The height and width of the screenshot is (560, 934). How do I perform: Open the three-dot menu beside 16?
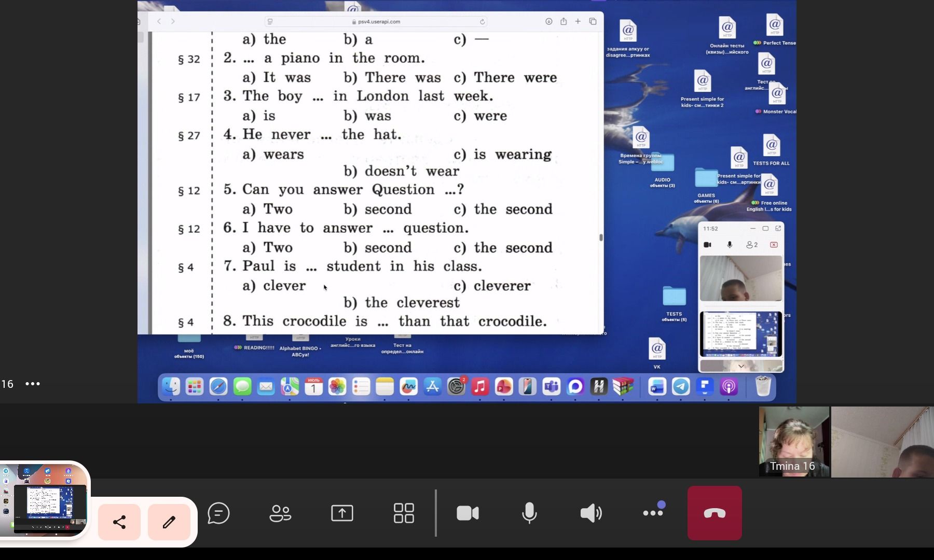pos(33,384)
